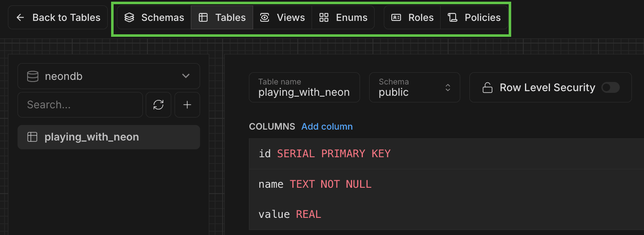Enable the Row Level Security toggle
The height and width of the screenshot is (235, 644).
[610, 88]
